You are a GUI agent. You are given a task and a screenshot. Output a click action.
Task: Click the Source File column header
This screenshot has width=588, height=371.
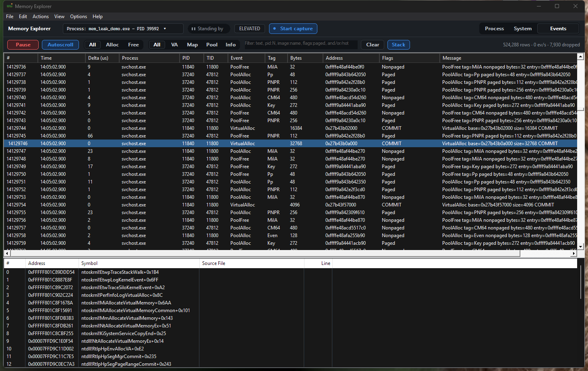pos(251,263)
